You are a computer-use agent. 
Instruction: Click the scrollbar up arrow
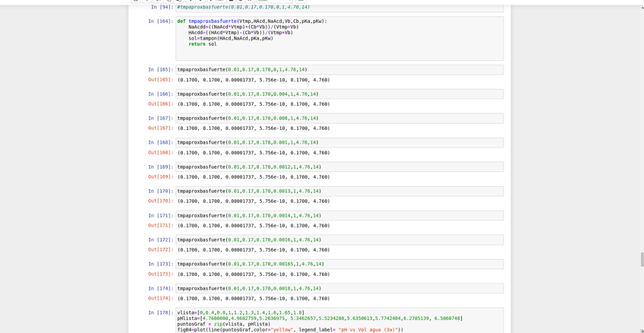(642, 2)
